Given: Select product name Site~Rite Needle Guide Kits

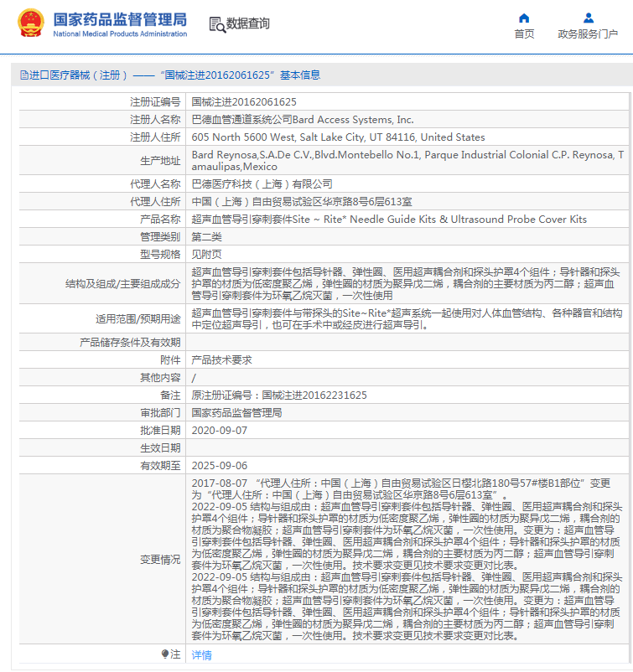Looking at the screenshot, I should [x=389, y=220].
